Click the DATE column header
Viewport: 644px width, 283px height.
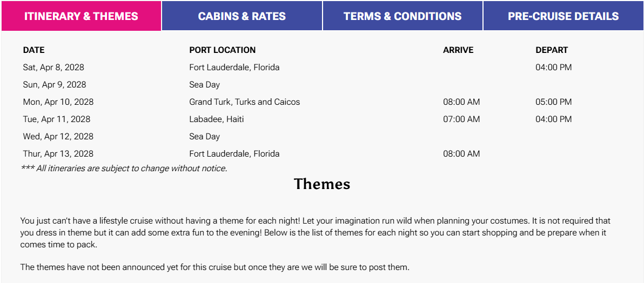coord(33,50)
